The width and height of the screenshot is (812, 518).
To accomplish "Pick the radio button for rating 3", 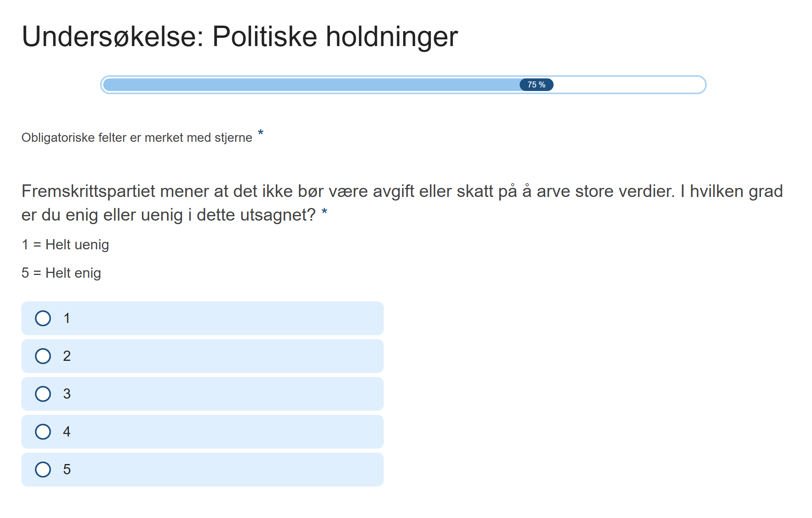I will [x=43, y=394].
